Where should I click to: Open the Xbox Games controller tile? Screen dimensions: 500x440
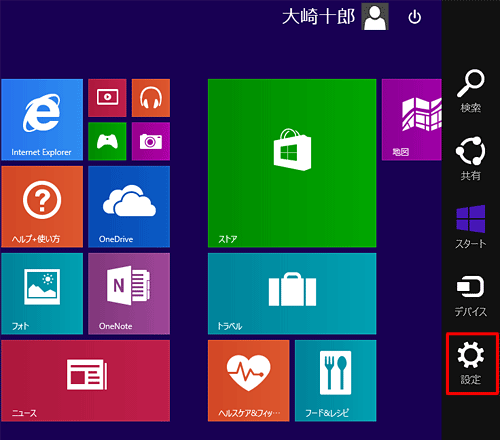(x=107, y=141)
